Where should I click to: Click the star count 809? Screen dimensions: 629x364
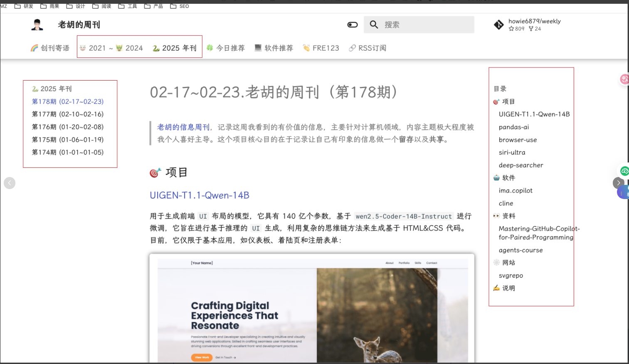click(x=517, y=29)
